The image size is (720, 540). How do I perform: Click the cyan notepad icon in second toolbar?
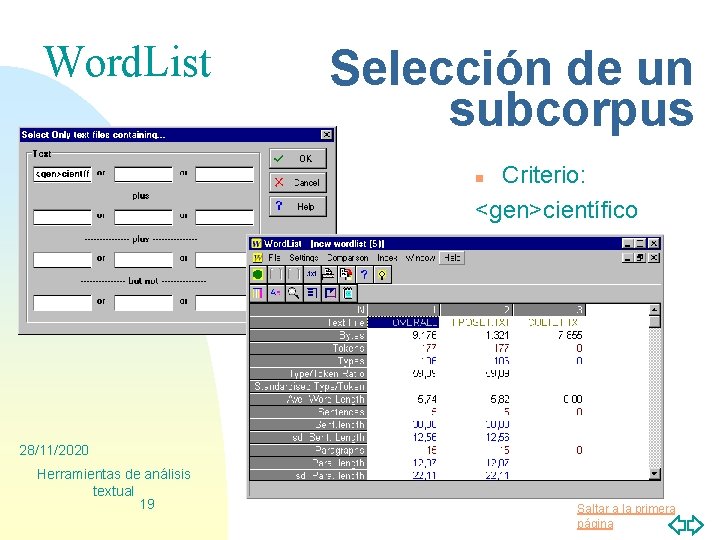coord(348,293)
